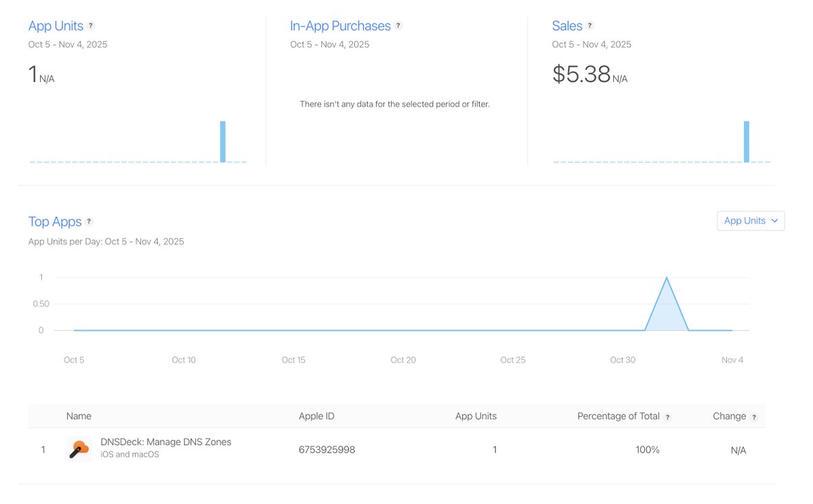Click the Change column help icon

tap(754, 417)
